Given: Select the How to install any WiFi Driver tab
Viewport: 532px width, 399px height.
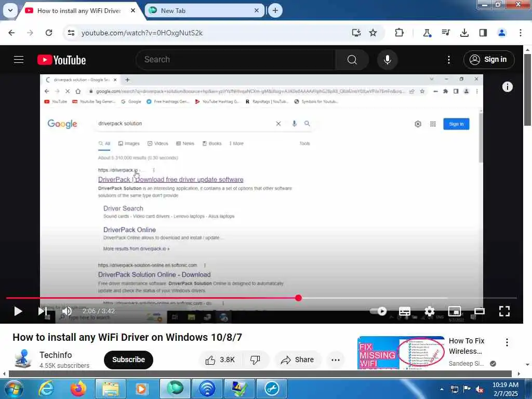Looking at the screenshot, I should point(78,10).
